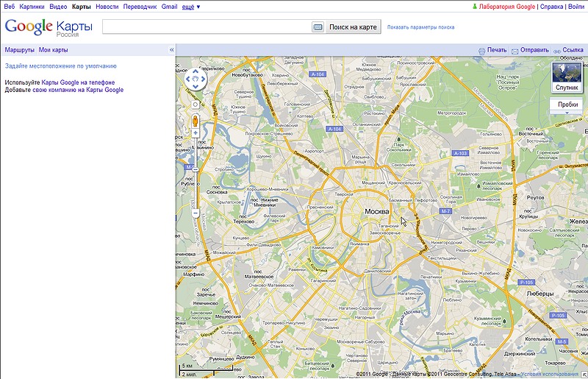588x379 pixels.
Task: Click the zoom out minus button
Action: pyautogui.click(x=196, y=213)
